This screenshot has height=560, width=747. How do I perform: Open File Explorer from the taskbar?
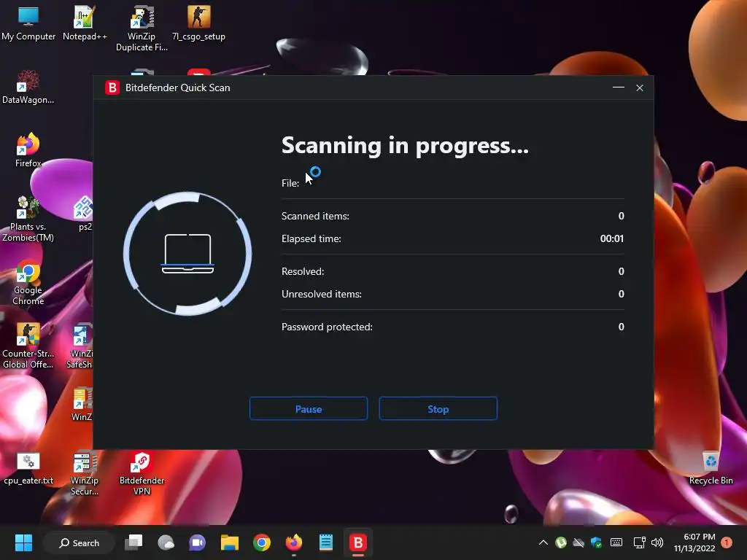tap(230, 542)
